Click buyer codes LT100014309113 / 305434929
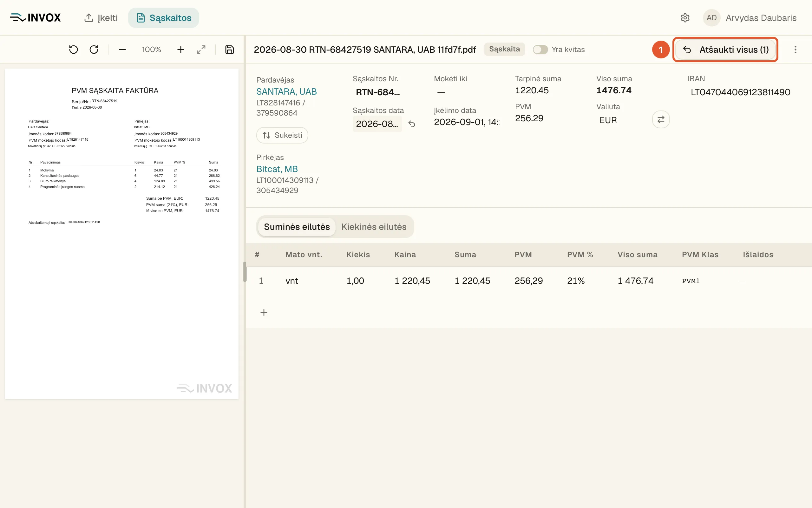This screenshot has height=508, width=812. [288, 185]
